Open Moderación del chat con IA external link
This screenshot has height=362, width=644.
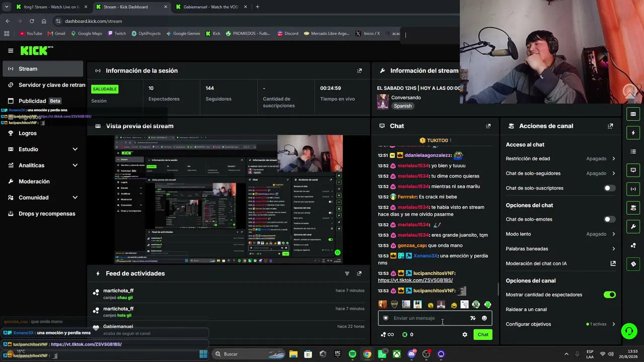click(613, 263)
